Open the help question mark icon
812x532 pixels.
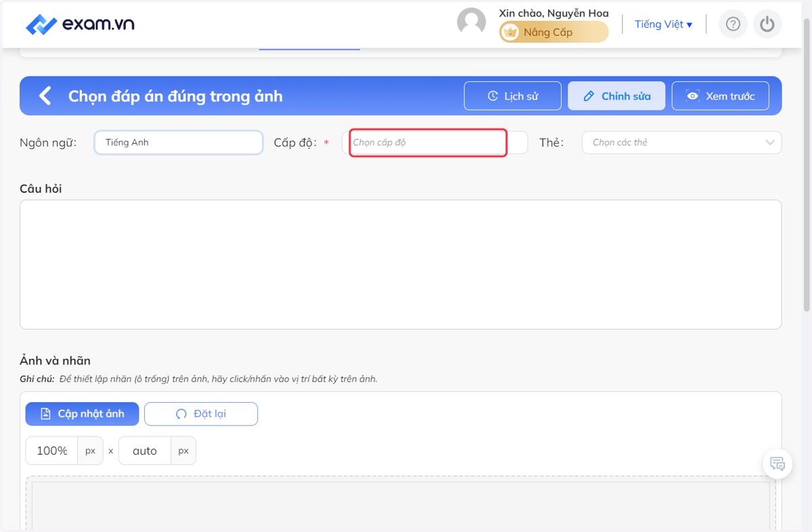click(733, 24)
